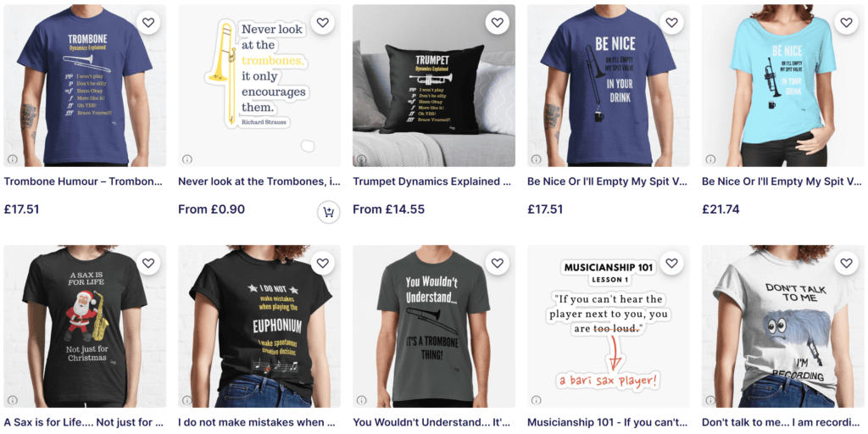Viewport: 868px width, 434px height.
Task: Click heart icon on Santa sax t-shirt
Action: [x=148, y=264]
